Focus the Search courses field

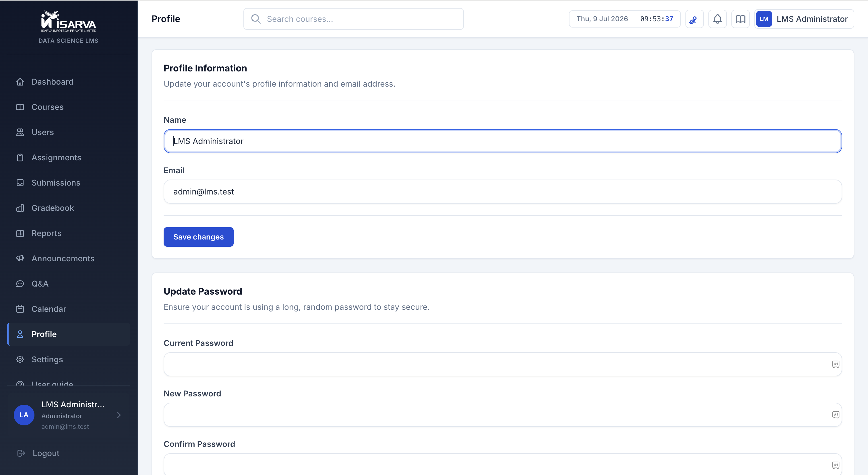coord(353,19)
